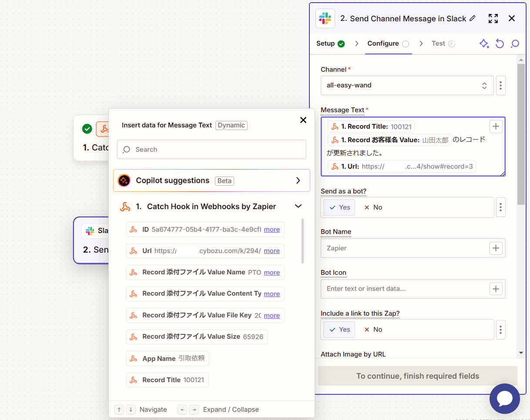
Task: Open the Copilot suggestions row
Action: pyautogui.click(x=211, y=180)
